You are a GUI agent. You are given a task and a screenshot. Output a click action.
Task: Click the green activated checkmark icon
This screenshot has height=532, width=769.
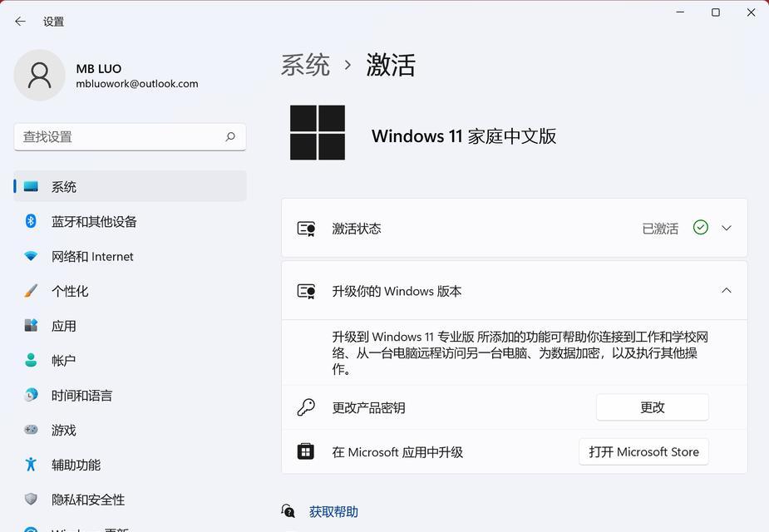pos(700,228)
